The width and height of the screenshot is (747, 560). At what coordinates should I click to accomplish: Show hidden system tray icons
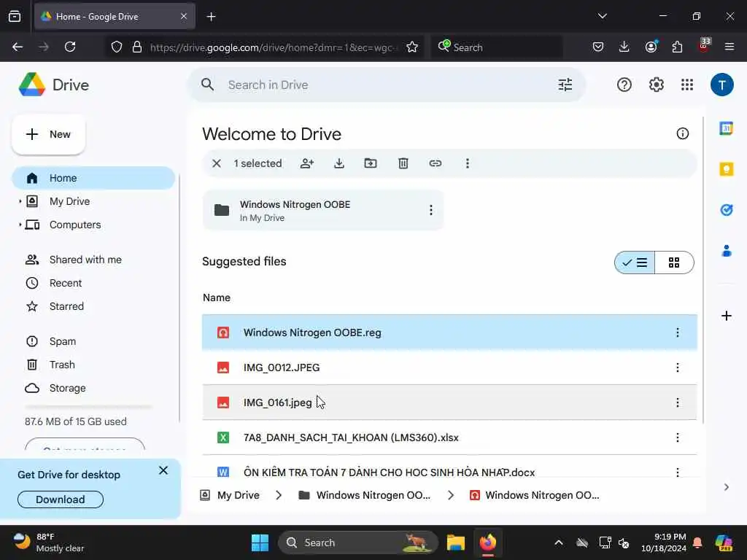(558, 542)
